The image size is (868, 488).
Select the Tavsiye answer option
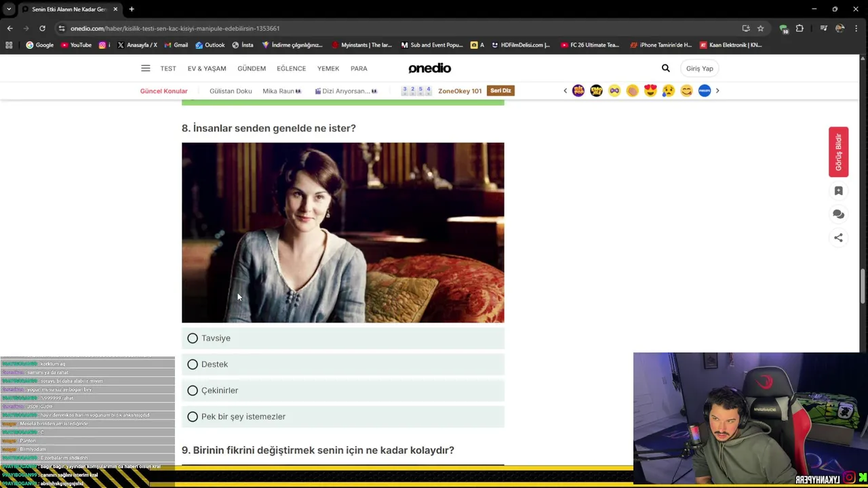(x=342, y=338)
